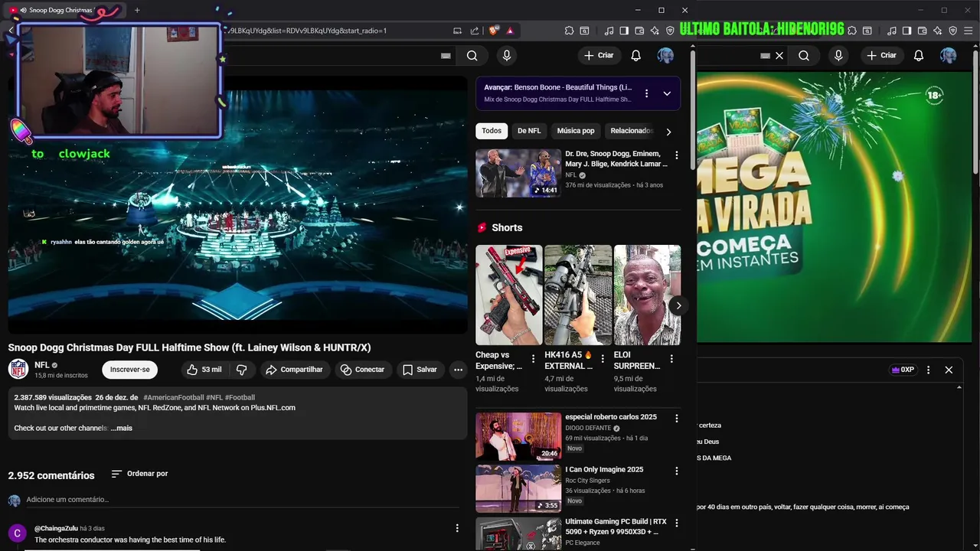
Task: Open HK416 A5 short thumbnail
Action: 578,295
